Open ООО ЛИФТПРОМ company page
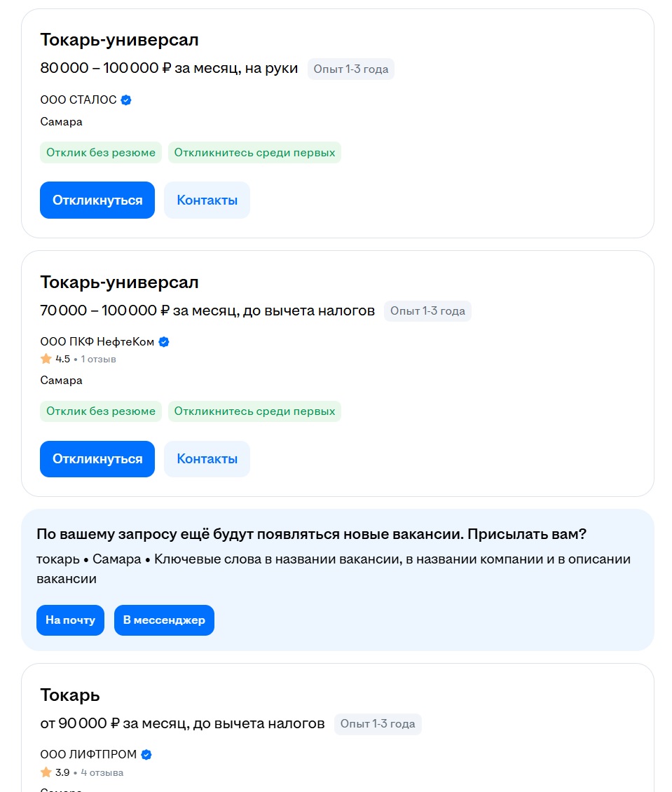This screenshot has height=792, width=672. pyautogui.click(x=89, y=755)
